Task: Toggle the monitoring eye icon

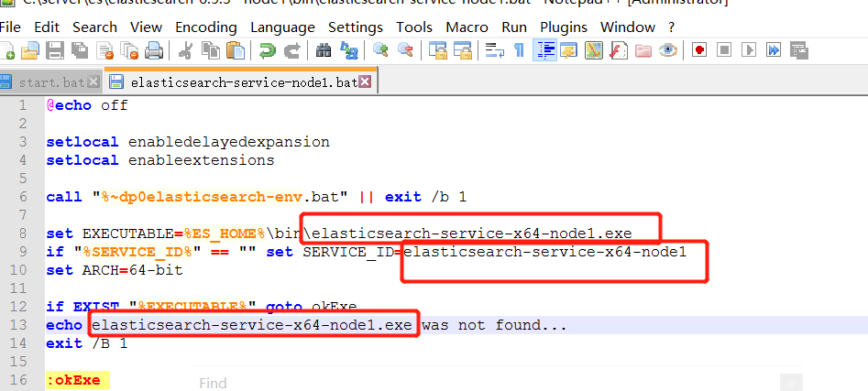Action: 668,51
